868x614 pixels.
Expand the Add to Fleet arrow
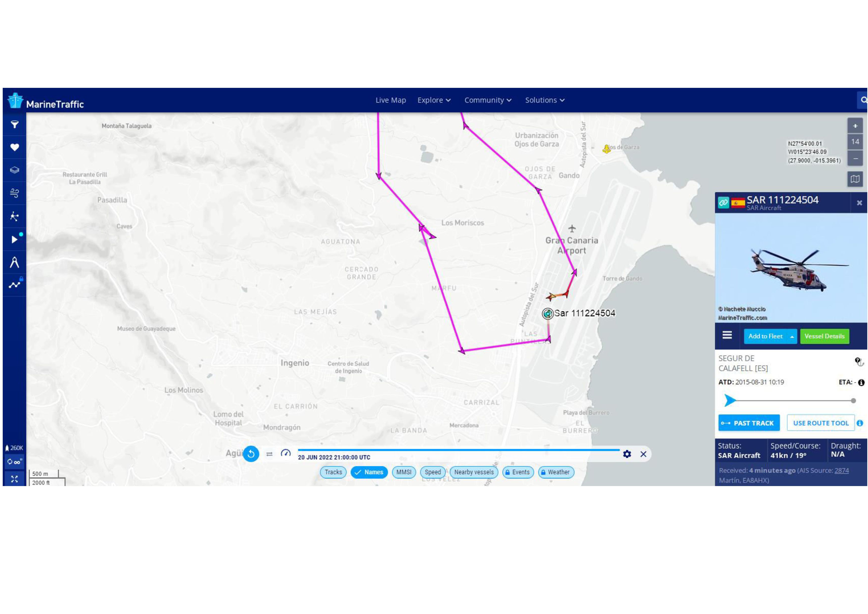792,337
